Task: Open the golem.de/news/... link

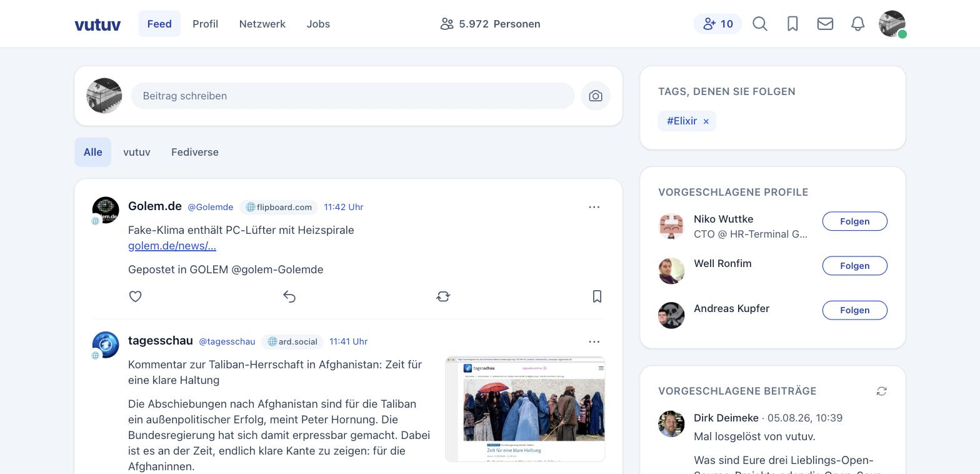Action: pyautogui.click(x=172, y=246)
